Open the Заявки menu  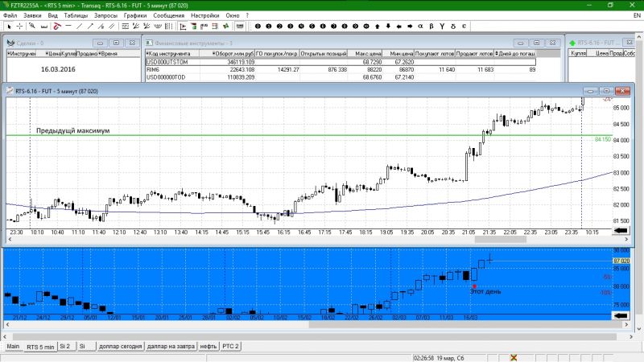tap(32, 15)
